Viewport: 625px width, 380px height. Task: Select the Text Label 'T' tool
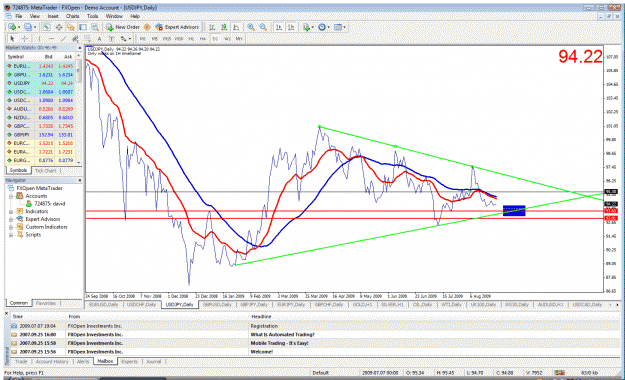[112, 39]
